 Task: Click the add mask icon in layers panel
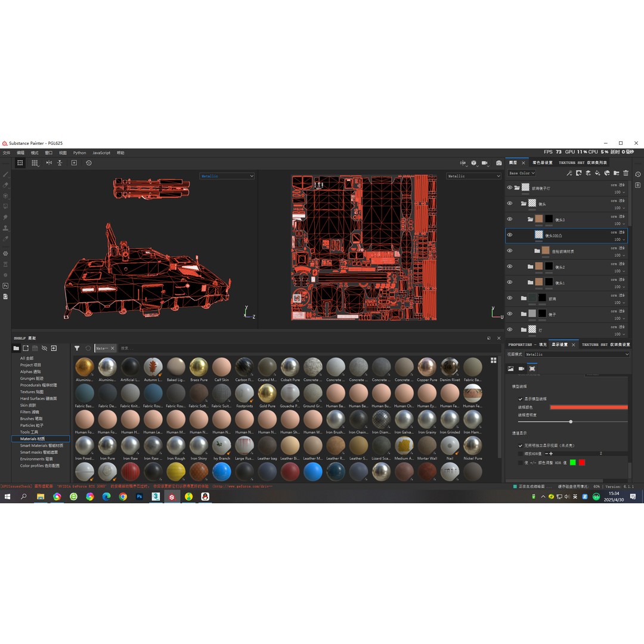(x=578, y=174)
